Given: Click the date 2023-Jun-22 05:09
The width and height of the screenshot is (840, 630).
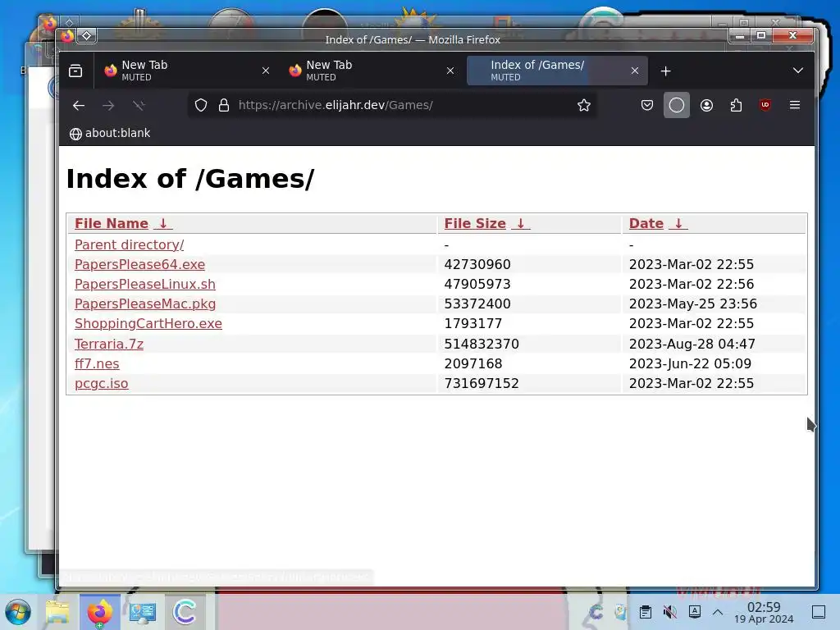Looking at the screenshot, I should pos(690,363).
